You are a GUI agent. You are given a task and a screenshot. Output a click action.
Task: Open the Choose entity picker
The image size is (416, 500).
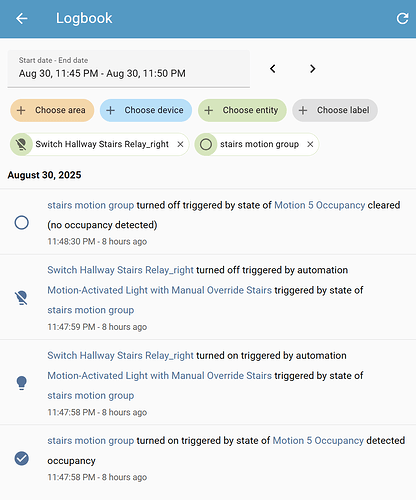[x=242, y=110]
